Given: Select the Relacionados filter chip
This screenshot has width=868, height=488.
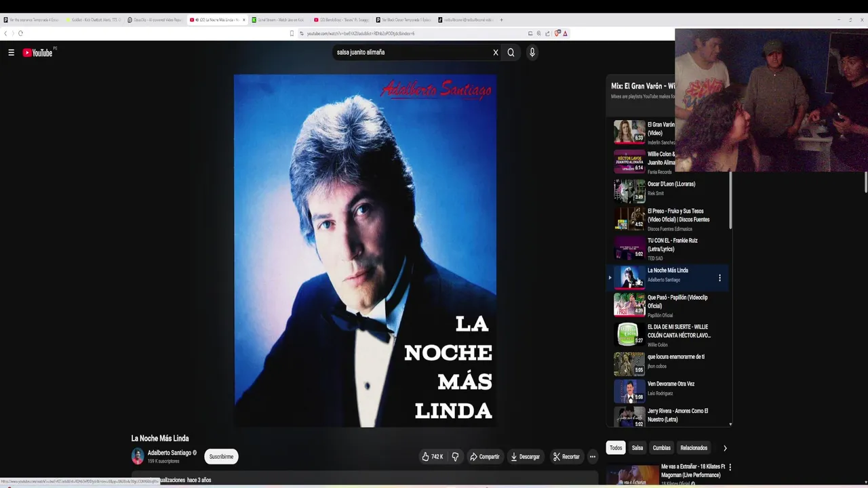Looking at the screenshot, I should coord(694,448).
